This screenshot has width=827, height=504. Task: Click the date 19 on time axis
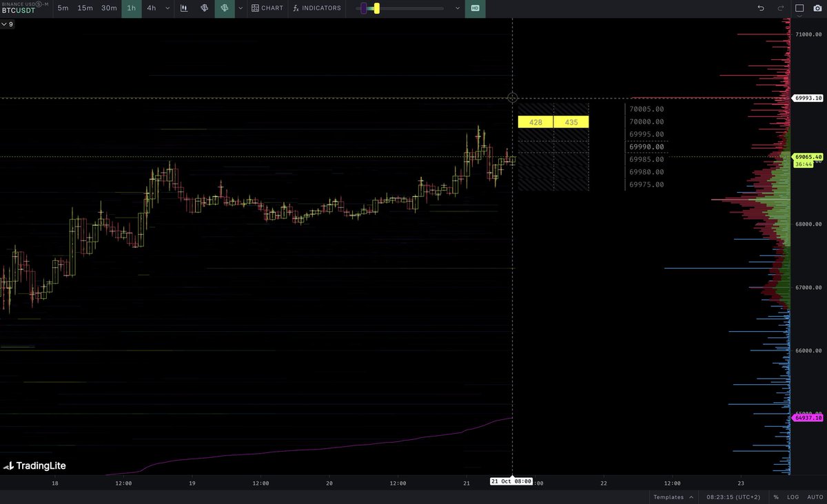[x=192, y=483]
